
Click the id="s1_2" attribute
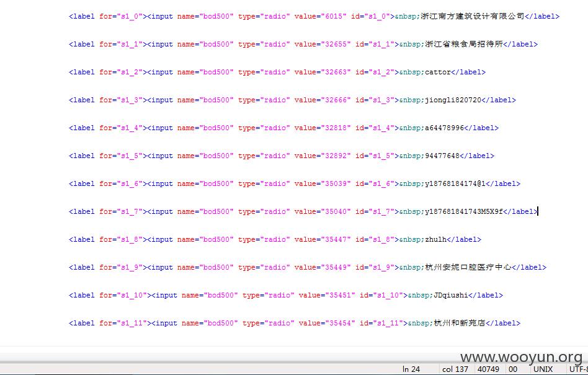tap(375, 73)
